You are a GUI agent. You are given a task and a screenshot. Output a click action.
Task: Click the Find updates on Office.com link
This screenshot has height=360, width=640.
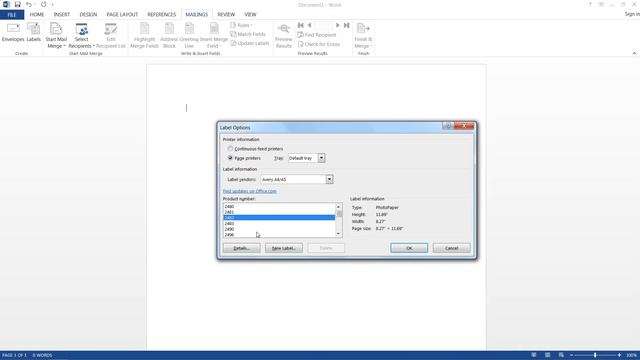pos(249,191)
